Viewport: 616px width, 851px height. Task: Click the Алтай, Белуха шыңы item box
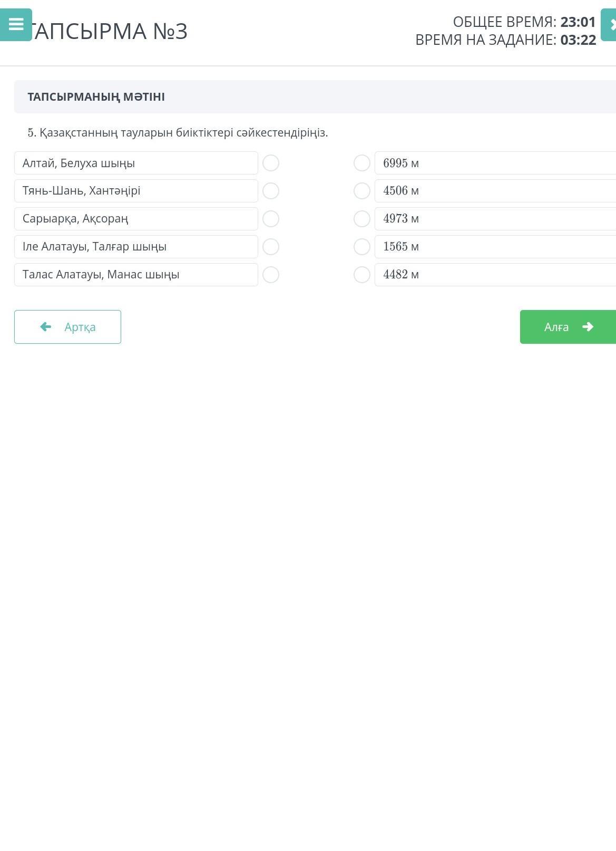(136, 163)
